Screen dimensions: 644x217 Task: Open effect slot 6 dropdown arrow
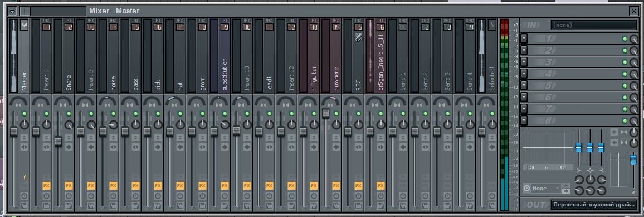524,97
